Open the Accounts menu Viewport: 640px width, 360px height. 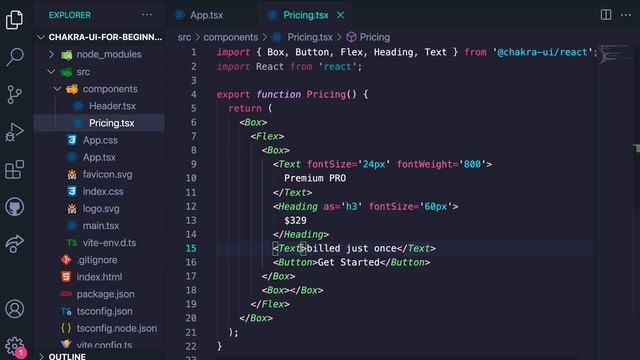(x=14, y=309)
